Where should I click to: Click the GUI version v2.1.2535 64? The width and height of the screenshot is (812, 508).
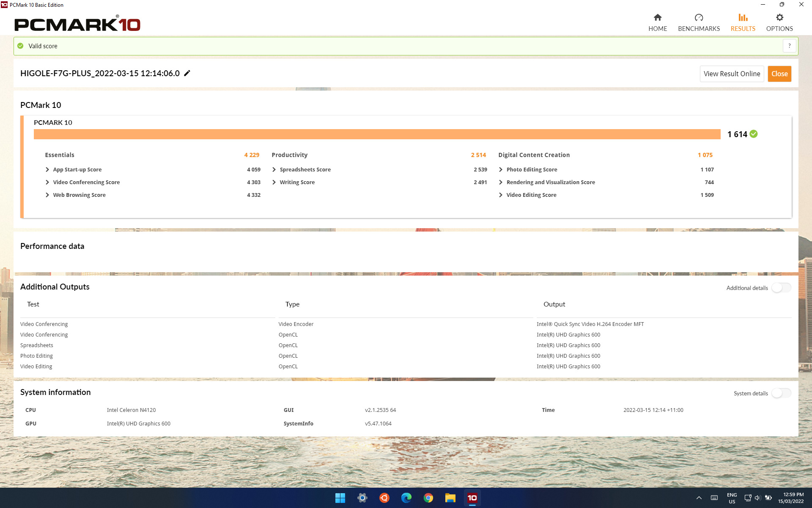(x=380, y=410)
